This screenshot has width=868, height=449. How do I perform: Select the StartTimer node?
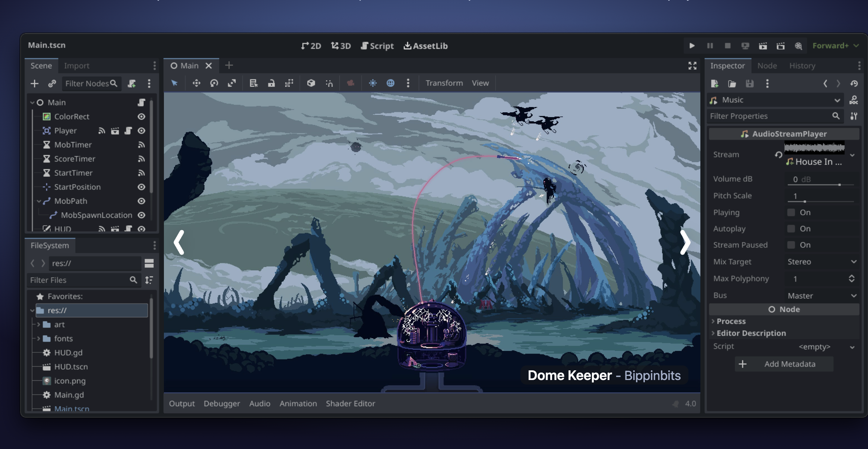coord(73,173)
